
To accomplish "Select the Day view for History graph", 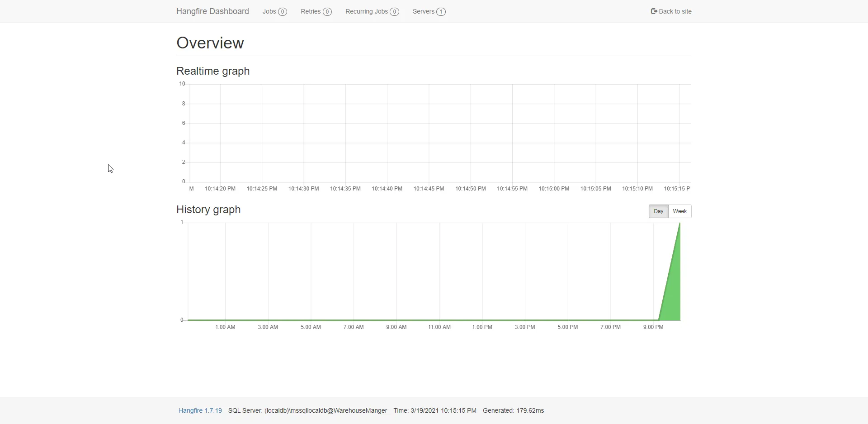I will click(x=658, y=211).
